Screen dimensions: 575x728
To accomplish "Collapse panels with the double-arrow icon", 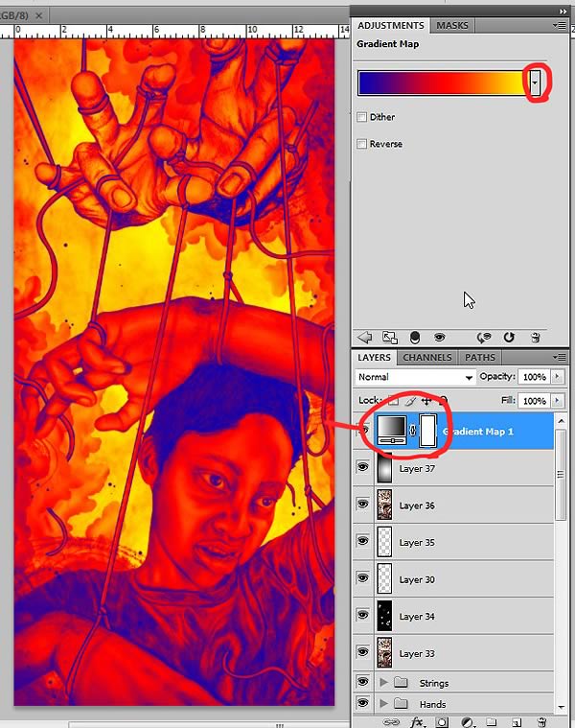I will [x=563, y=12].
